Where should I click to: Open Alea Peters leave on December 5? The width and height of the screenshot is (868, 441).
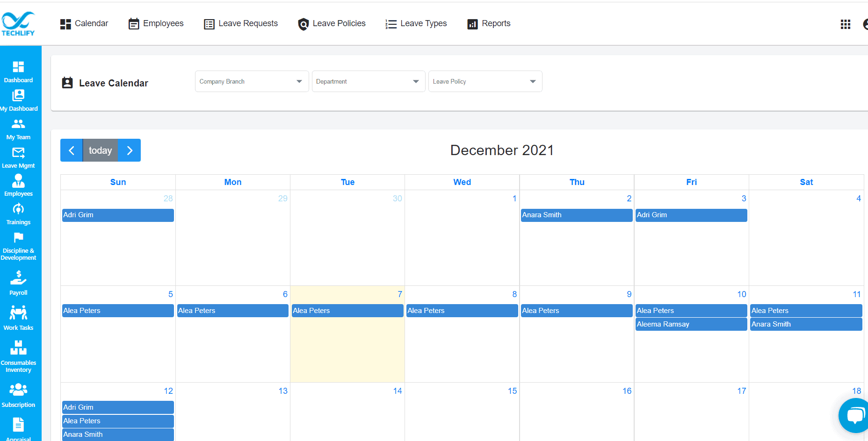pyautogui.click(x=118, y=311)
